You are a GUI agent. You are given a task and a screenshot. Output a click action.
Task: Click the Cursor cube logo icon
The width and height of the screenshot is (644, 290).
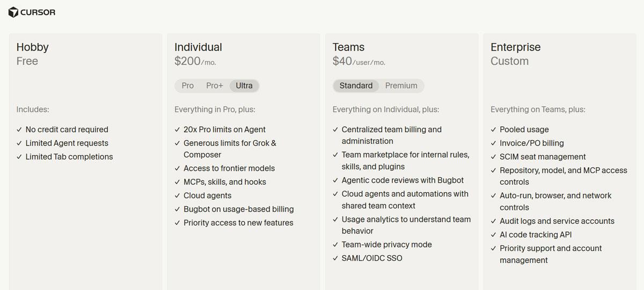[13, 12]
